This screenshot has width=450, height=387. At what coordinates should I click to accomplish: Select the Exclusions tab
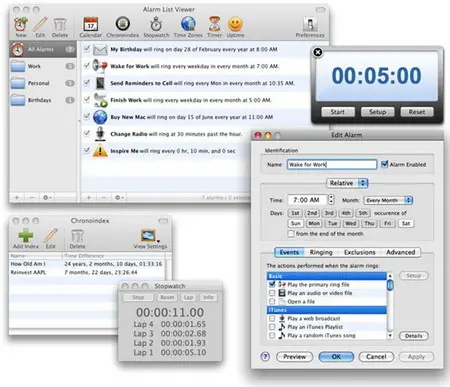tap(360, 252)
